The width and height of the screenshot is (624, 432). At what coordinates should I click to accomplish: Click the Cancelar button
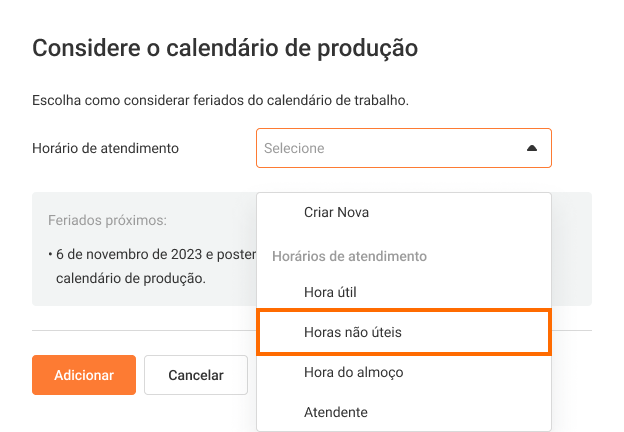tap(195, 375)
